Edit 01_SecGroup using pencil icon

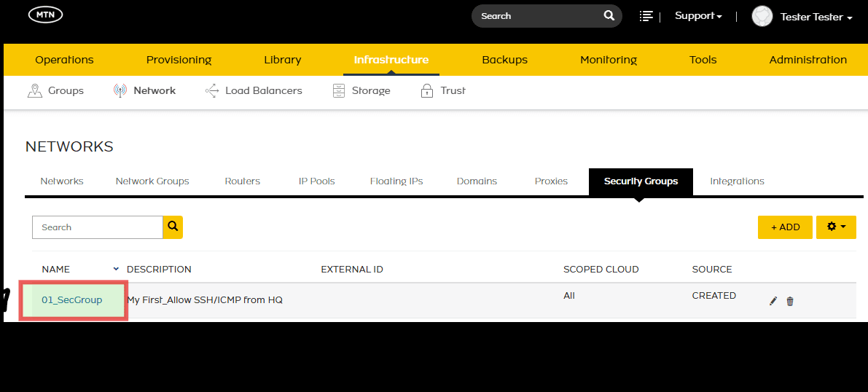click(773, 301)
